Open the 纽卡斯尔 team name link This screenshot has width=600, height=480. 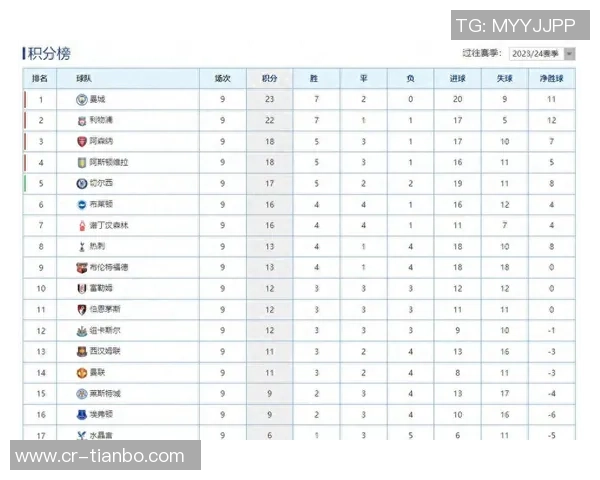tap(105, 330)
